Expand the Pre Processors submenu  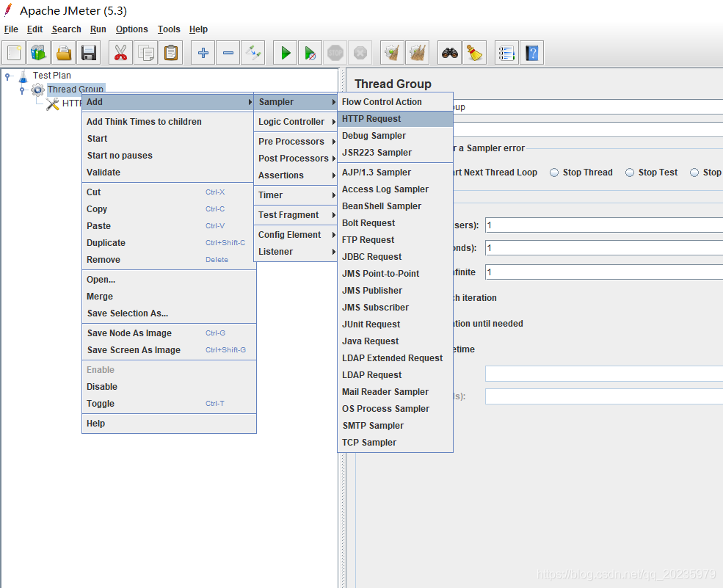click(296, 142)
